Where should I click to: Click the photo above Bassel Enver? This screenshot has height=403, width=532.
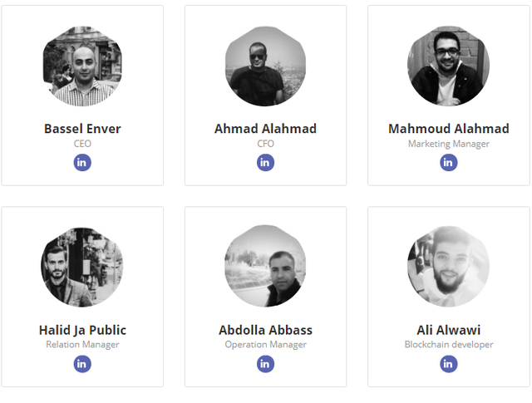coord(82,66)
